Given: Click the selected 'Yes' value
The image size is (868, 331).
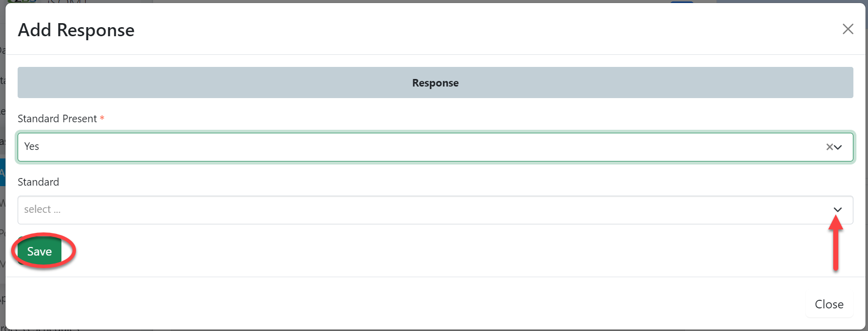Looking at the screenshot, I should (x=32, y=146).
